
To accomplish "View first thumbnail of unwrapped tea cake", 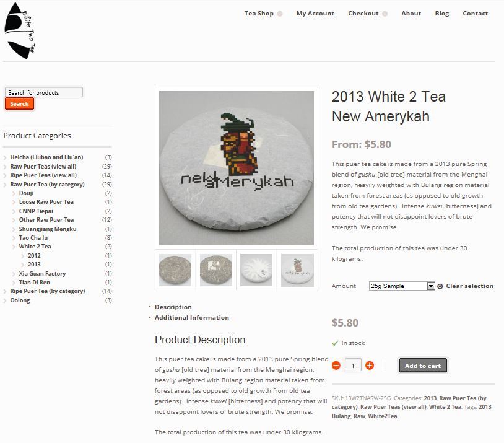I will click(175, 270).
